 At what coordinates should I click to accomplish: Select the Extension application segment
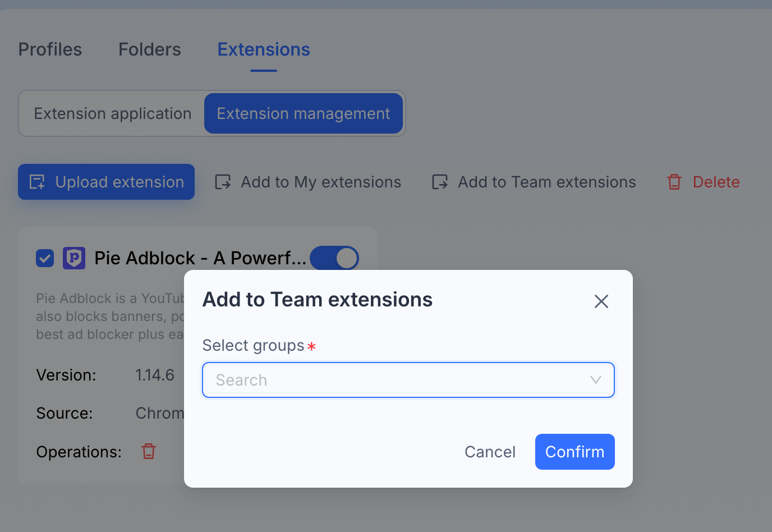coord(113,113)
